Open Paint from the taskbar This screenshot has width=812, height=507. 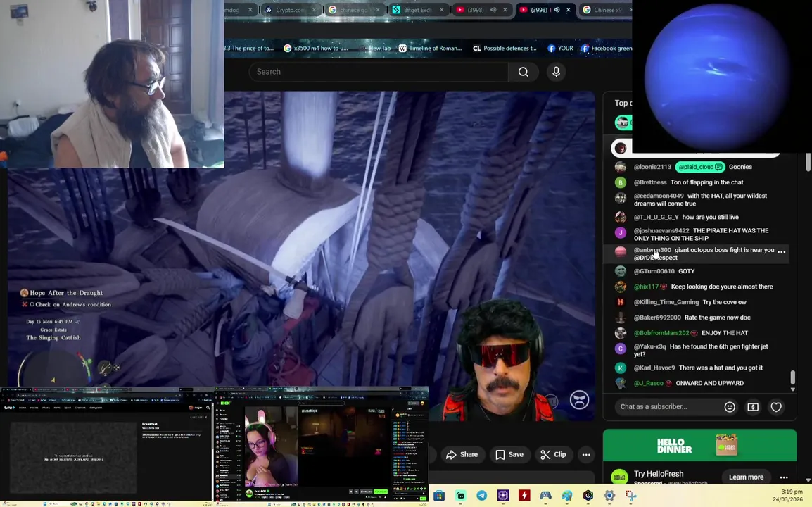566,496
